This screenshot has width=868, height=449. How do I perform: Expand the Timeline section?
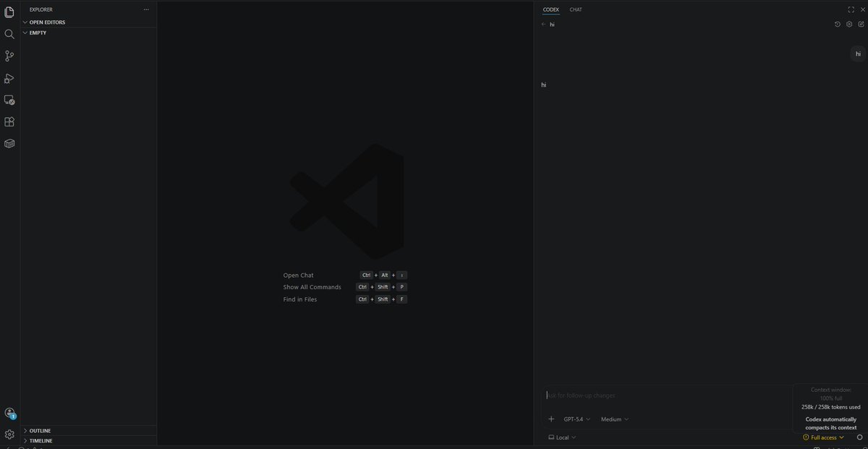(88, 440)
